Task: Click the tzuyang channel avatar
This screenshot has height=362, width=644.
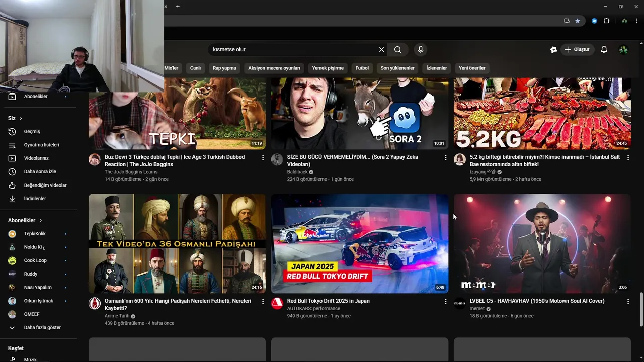Action: (460, 159)
